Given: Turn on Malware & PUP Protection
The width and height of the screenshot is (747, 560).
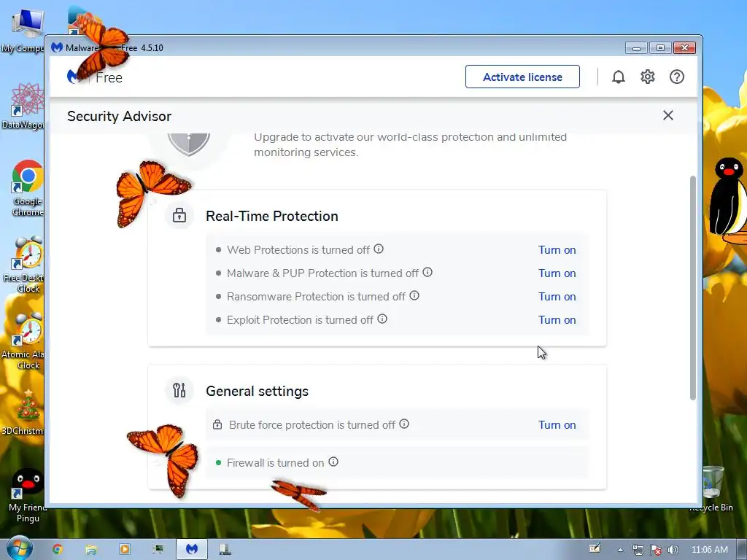Looking at the screenshot, I should 557,273.
